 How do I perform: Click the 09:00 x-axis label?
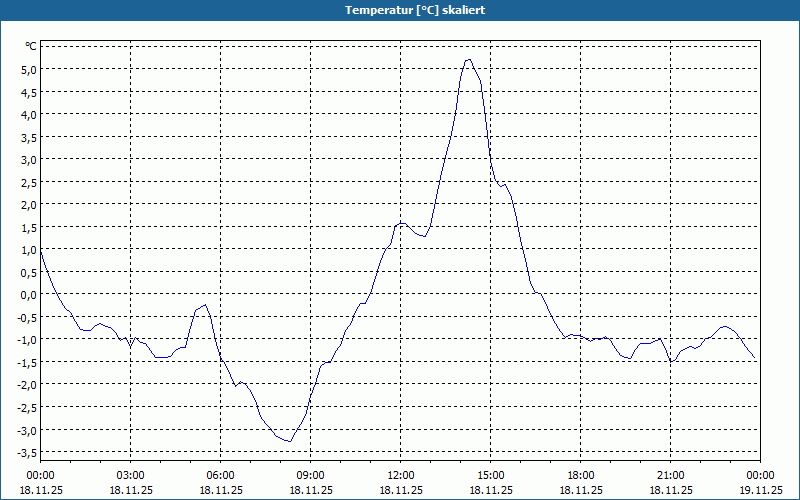coord(311,476)
